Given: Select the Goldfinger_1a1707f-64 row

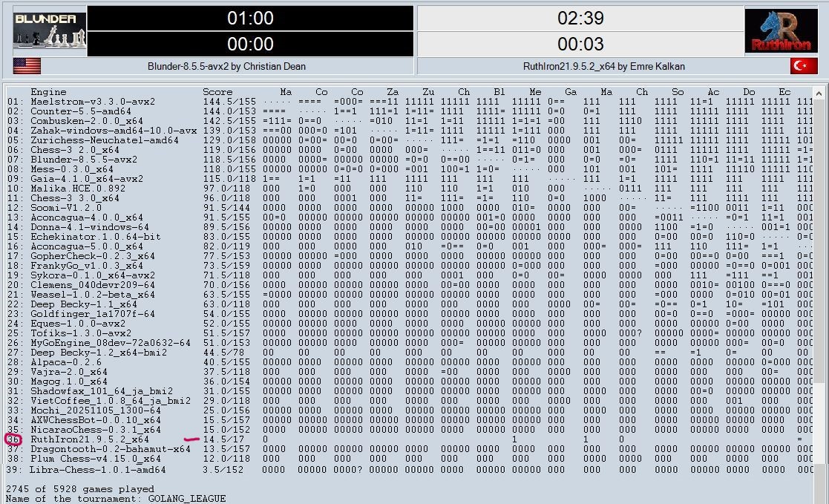Looking at the screenshot, I should 410,314.
